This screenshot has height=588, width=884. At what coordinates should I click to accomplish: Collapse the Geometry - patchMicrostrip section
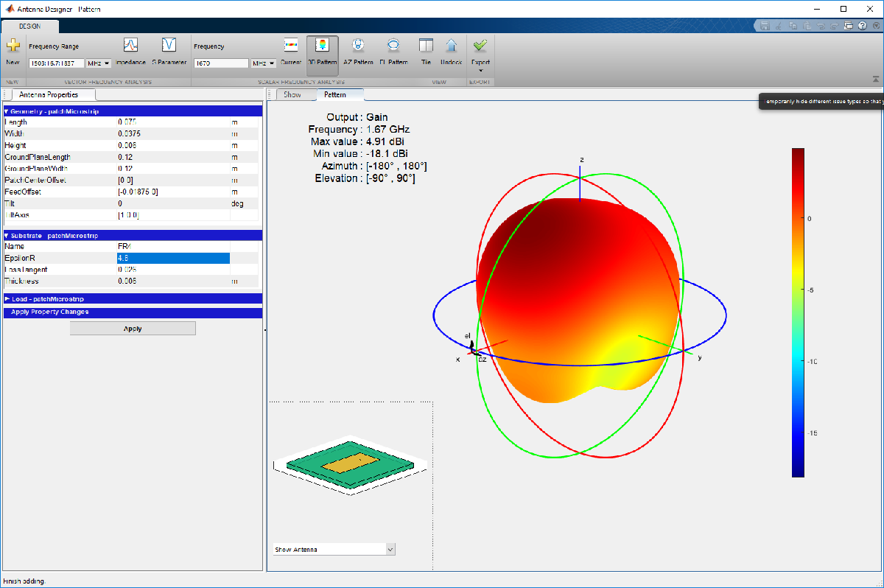(x=7, y=111)
